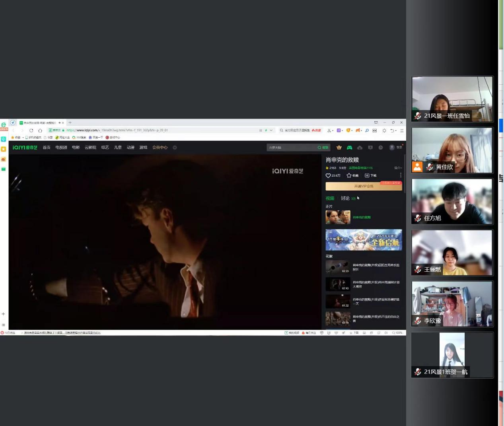Open the 综艺 navigation item
This screenshot has width=504, height=426.
pyautogui.click(x=105, y=148)
